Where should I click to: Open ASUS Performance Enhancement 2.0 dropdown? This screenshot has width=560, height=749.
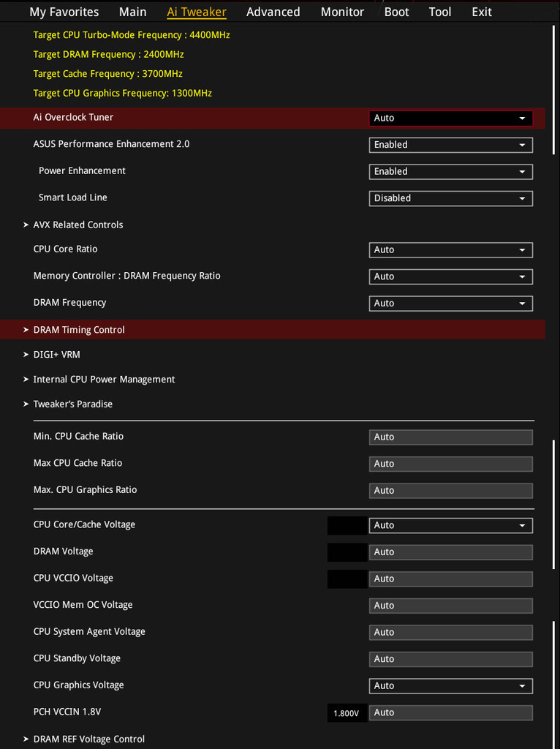(450, 145)
